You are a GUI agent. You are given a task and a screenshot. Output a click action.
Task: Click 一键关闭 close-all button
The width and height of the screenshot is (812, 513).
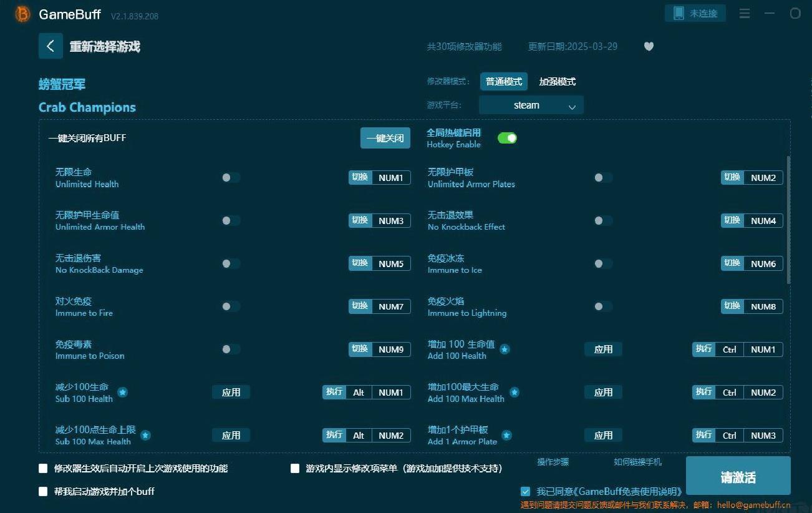pos(385,138)
